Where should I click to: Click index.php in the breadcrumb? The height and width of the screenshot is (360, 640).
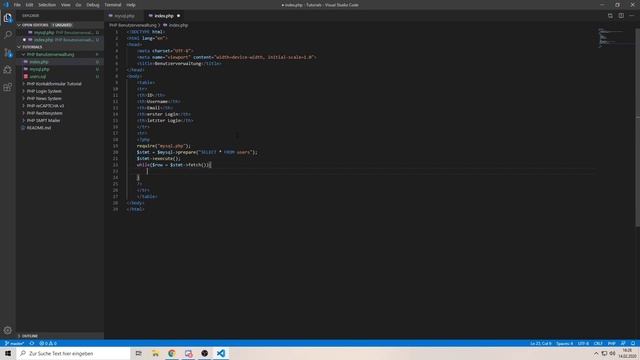176,25
